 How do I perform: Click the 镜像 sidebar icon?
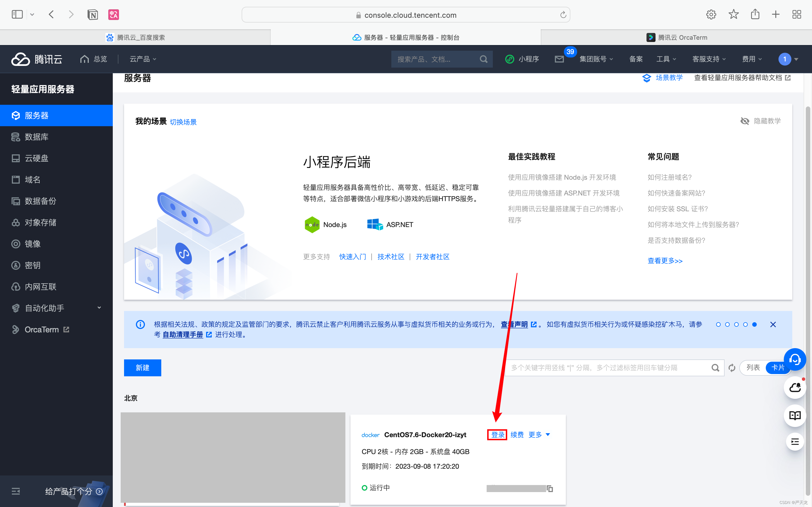[x=15, y=244]
